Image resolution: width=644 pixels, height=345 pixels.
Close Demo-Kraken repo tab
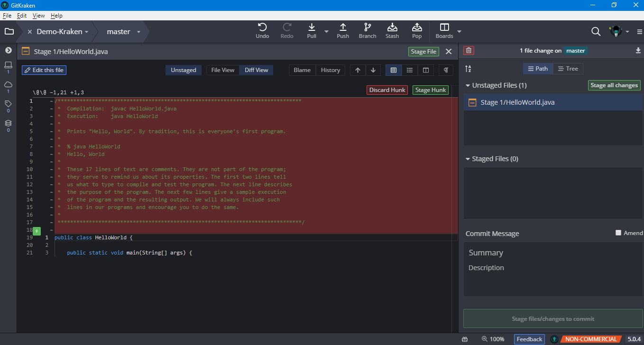point(30,32)
